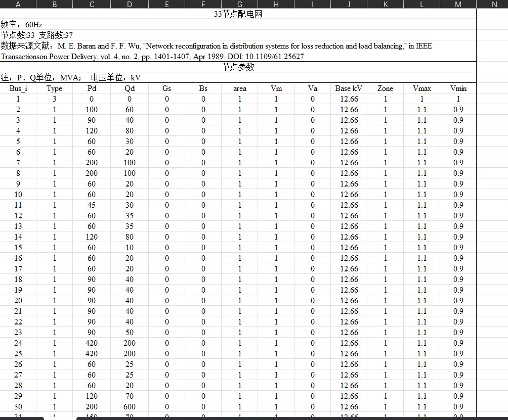508x420 pixels.
Task: Click Qd value 35 for bus 12
Action: (130, 216)
